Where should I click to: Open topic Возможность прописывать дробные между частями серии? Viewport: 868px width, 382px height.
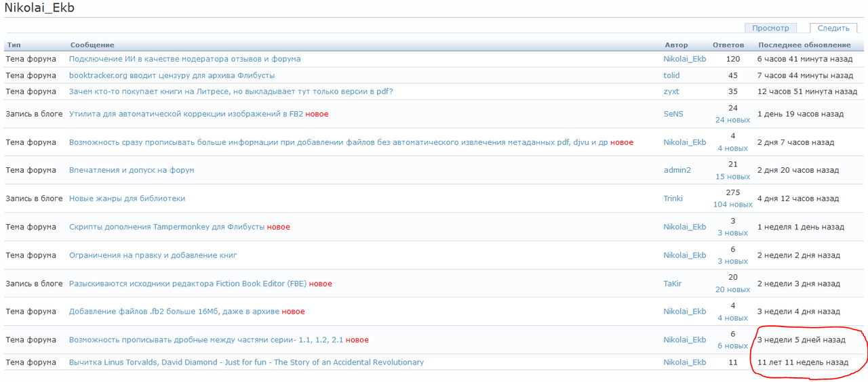[x=206, y=340]
